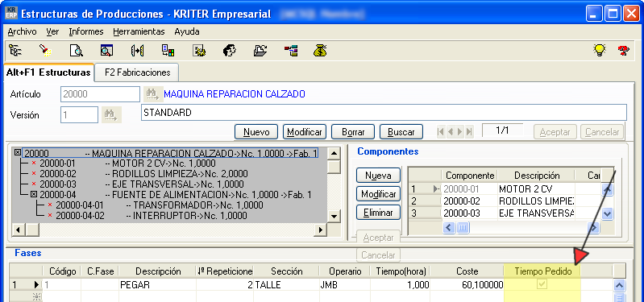Go to next record navigation arrow
The image size is (644, 302).
(459, 132)
